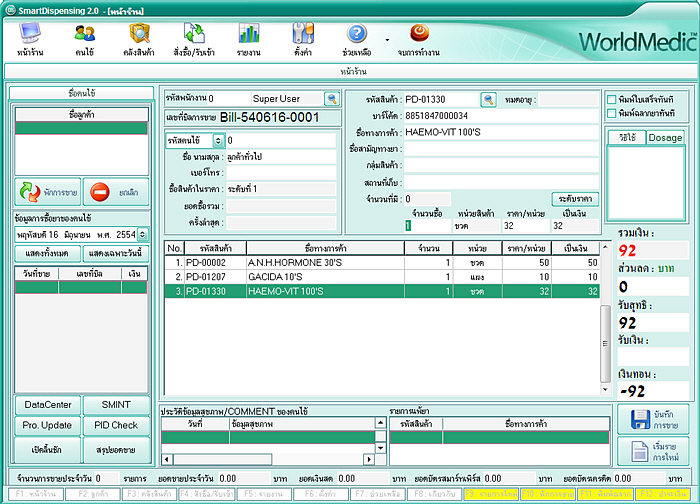Image resolution: width=700 pixels, height=504 pixels.
Task: Click the PID Check button
Action: tap(116, 425)
